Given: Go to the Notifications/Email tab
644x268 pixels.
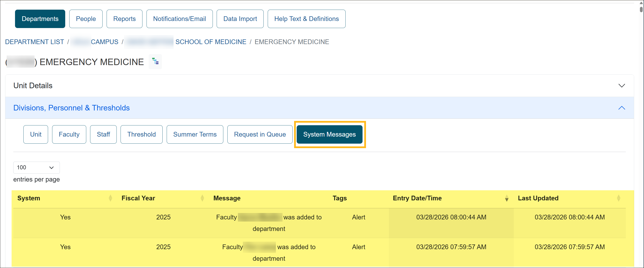Looking at the screenshot, I should [x=180, y=19].
